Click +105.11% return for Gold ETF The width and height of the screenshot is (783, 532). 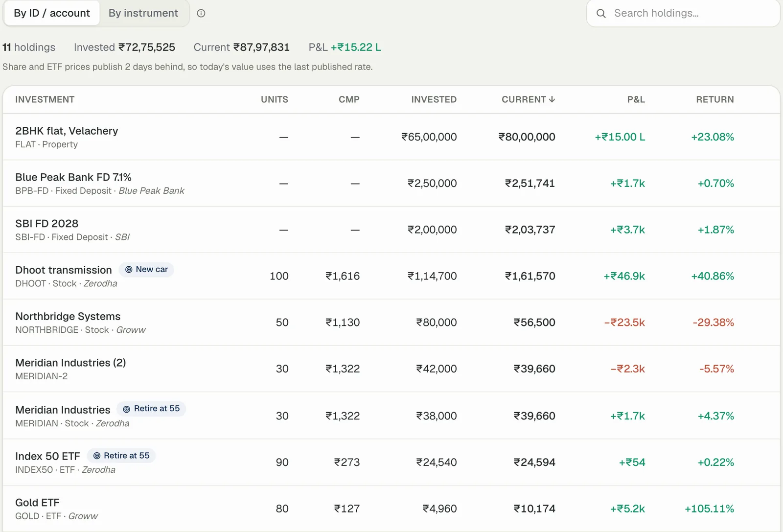pos(710,509)
